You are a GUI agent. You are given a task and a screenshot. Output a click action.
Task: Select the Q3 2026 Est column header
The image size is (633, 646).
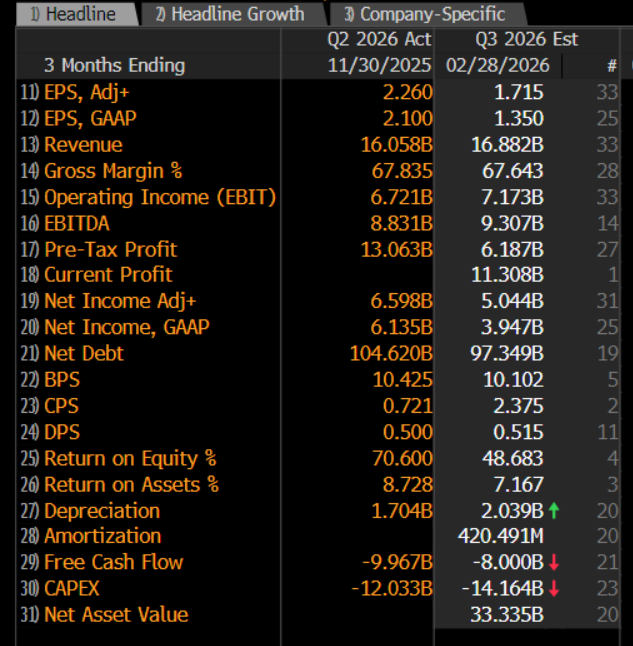coord(513,40)
